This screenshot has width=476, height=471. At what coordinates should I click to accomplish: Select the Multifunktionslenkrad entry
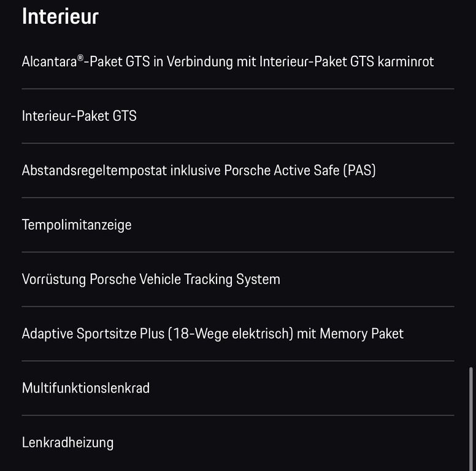(x=86, y=388)
